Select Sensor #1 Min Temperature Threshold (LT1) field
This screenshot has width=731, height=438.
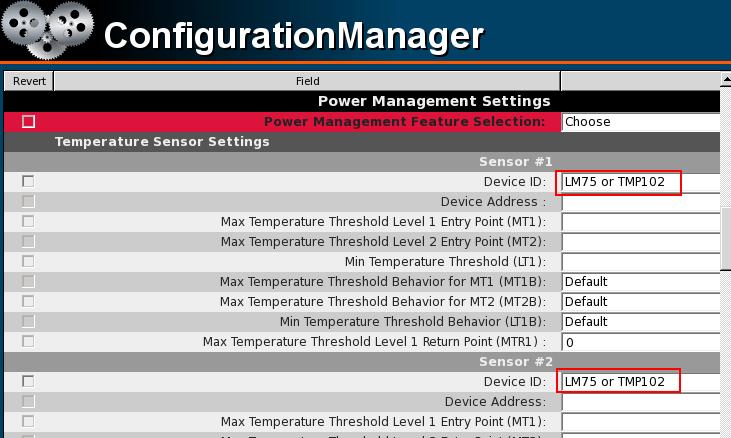(x=640, y=262)
